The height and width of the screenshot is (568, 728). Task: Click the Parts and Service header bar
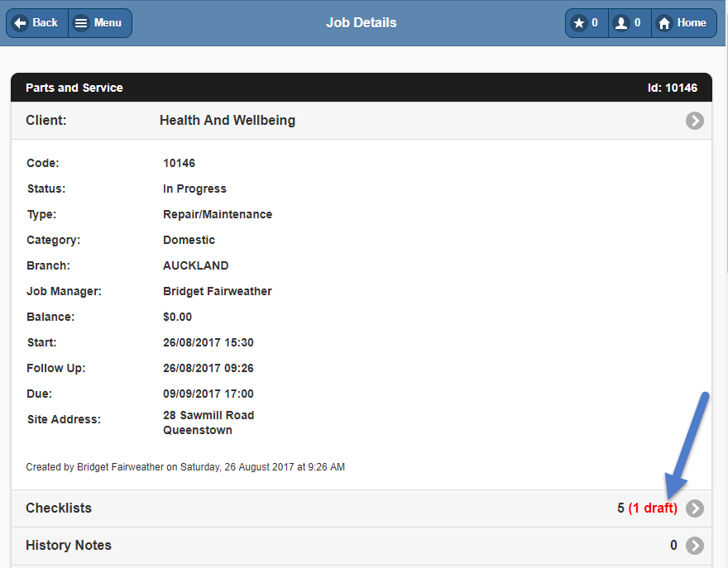click(x=74, y=88)
